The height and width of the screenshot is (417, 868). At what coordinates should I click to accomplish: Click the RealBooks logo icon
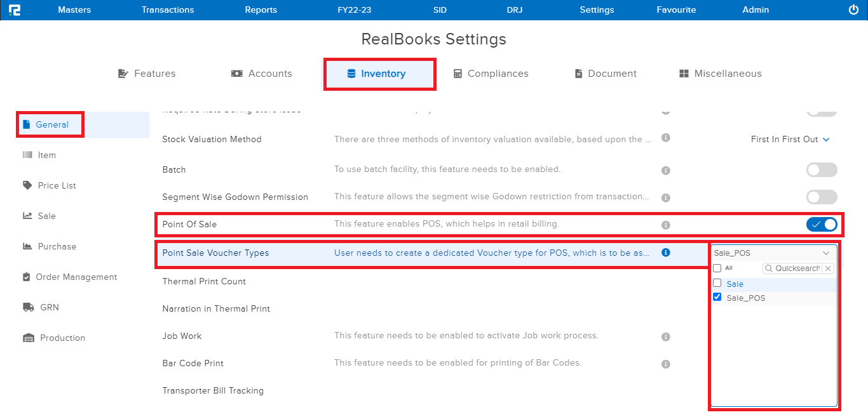tap(15, 10)
